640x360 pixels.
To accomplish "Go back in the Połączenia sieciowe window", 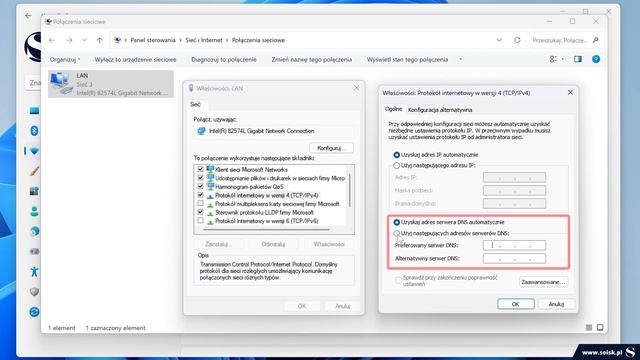I will point(52,40).
